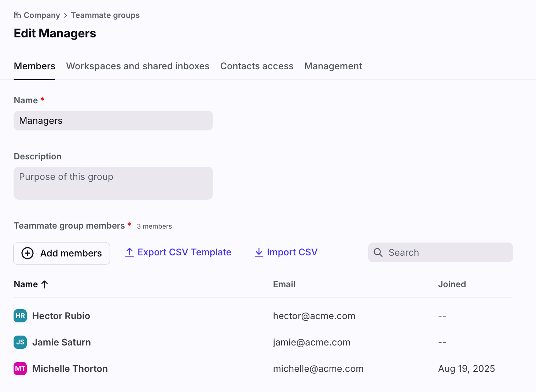Viewport: 536px width, 392px height.
Task: Switch to Workspaces and shared inboxes tab
Action: coord(137,66)
